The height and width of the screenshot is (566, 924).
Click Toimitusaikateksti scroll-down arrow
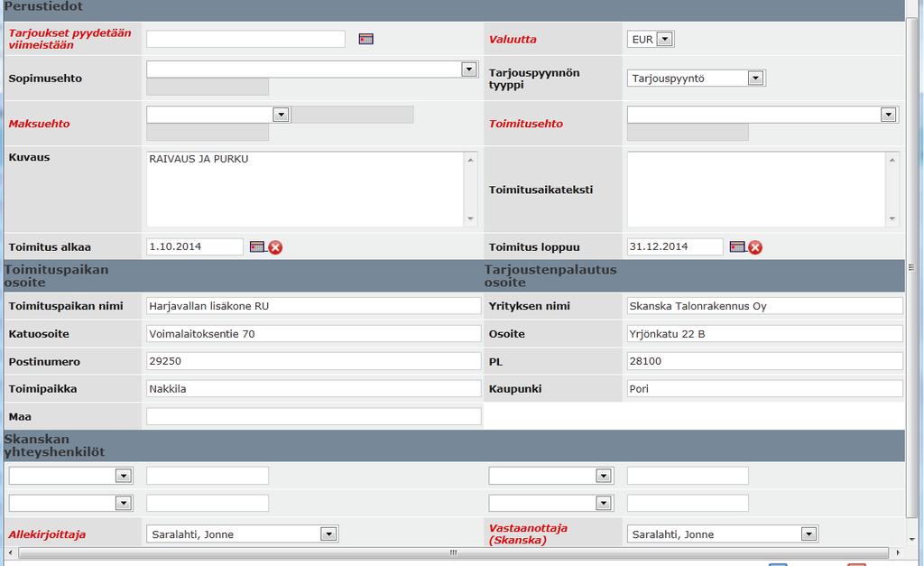click(892, 218)
